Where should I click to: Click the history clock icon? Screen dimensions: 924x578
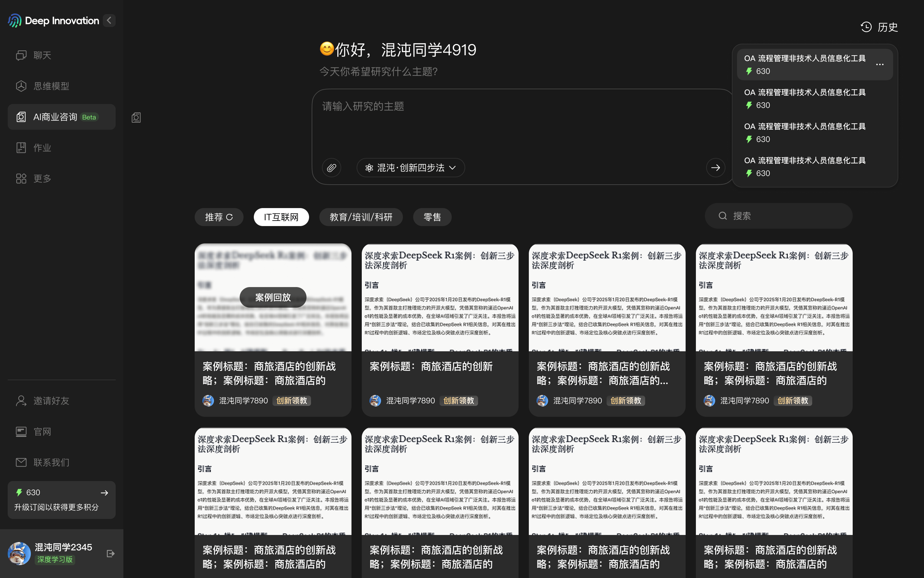[866, 27]
